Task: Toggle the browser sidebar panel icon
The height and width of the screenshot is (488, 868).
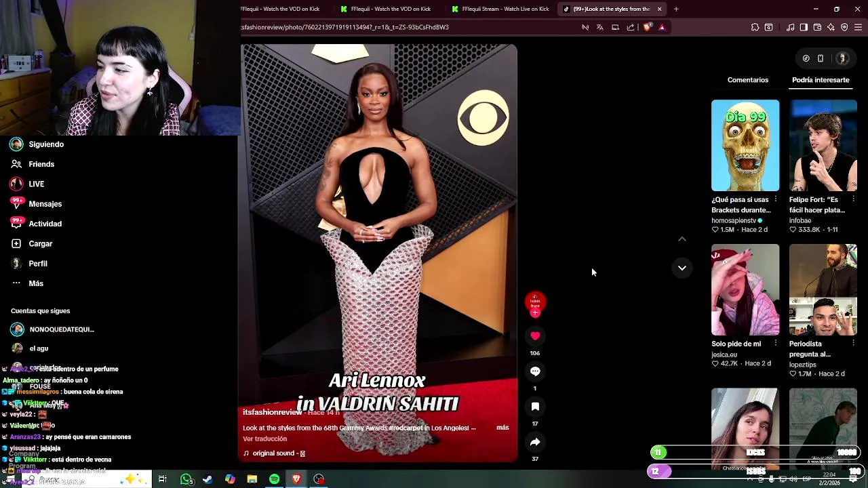Action: pyautogui.click(x=804, y=27)
